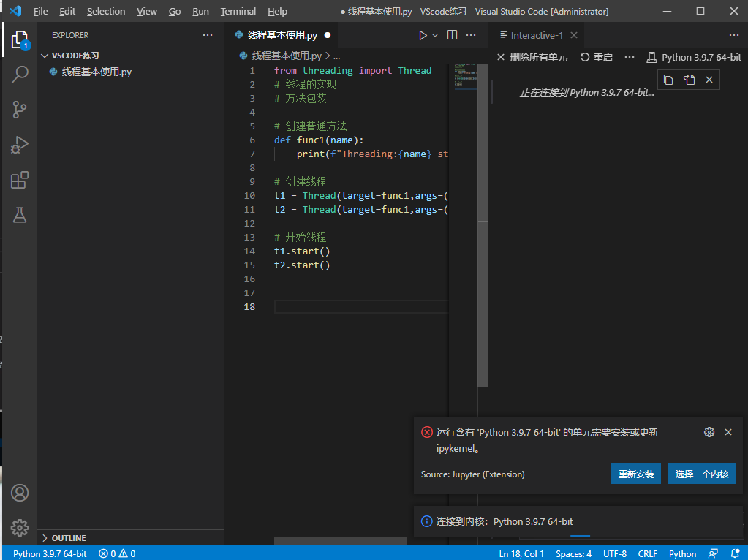Open the Source Control view
This screenshot has width=748, height=560.
pyautogui.click(x=20, y=110)
